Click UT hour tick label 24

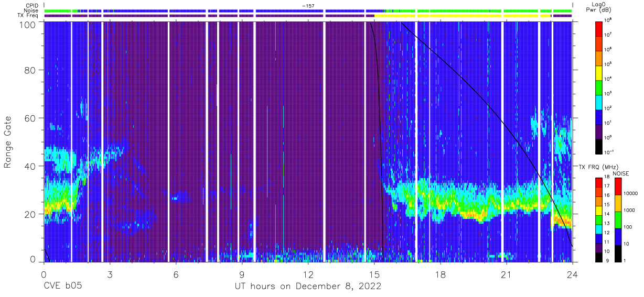point(573,274)
